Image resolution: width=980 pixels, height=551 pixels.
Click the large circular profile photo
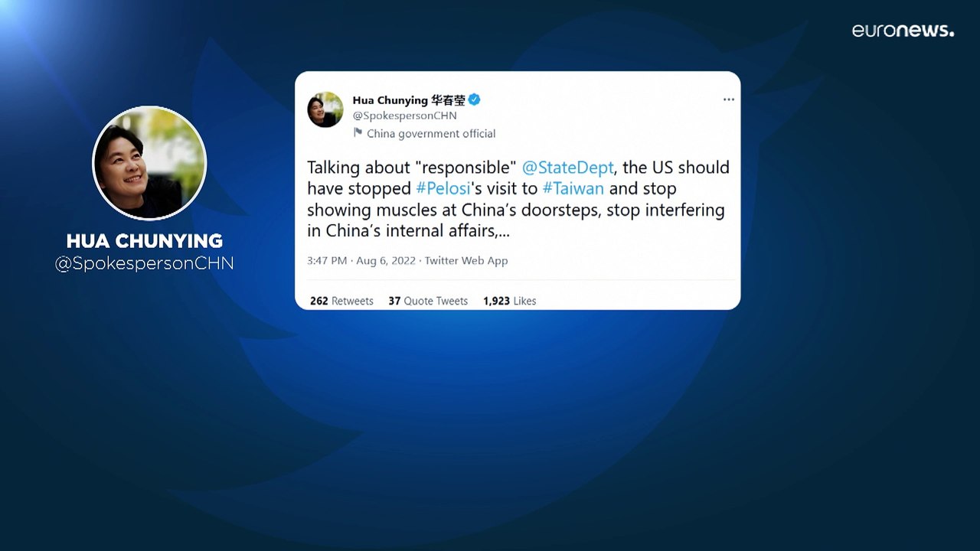pos(149,163)
